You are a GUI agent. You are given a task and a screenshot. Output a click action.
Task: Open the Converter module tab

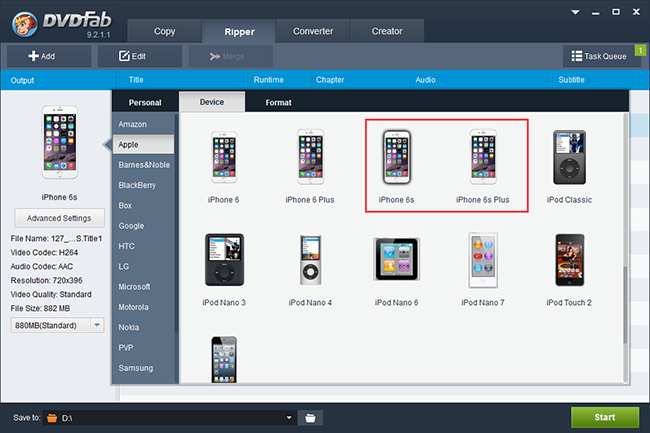click(313, 31)
